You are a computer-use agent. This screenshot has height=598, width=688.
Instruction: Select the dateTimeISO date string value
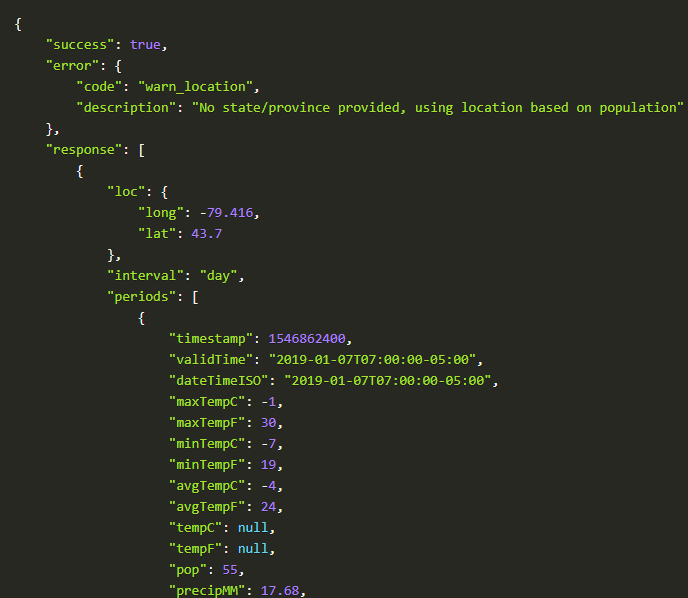pos(388,381)
